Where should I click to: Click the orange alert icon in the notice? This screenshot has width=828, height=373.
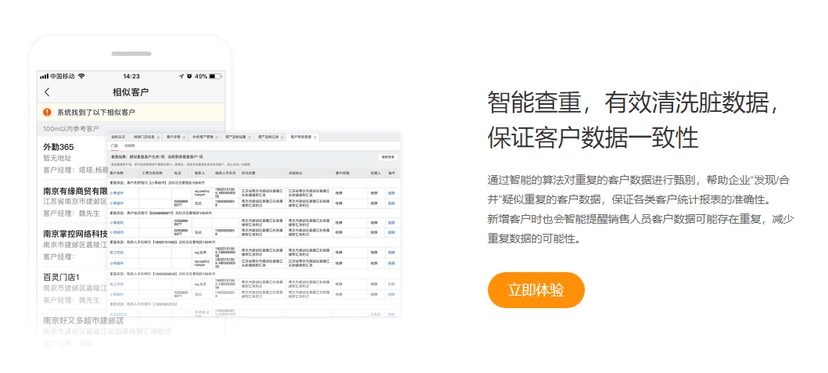click(47, 112)
